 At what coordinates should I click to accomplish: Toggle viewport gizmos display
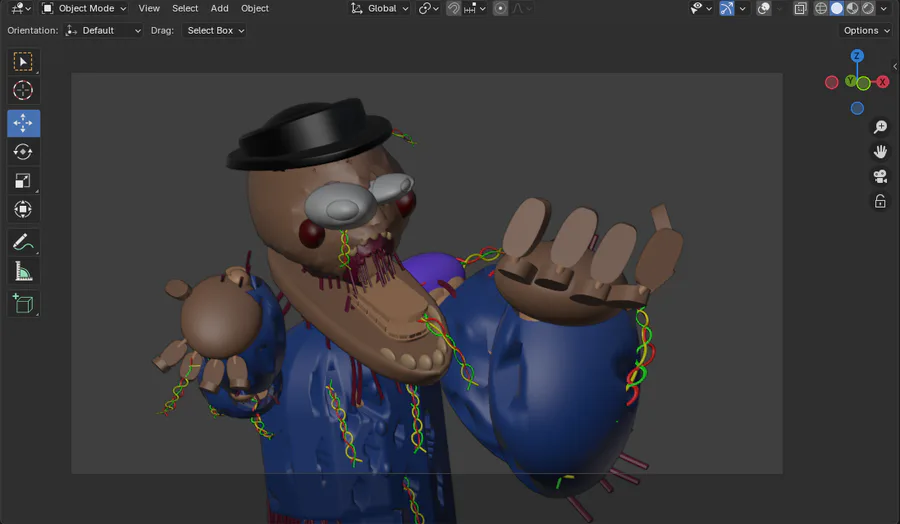[x=727, y=8]
